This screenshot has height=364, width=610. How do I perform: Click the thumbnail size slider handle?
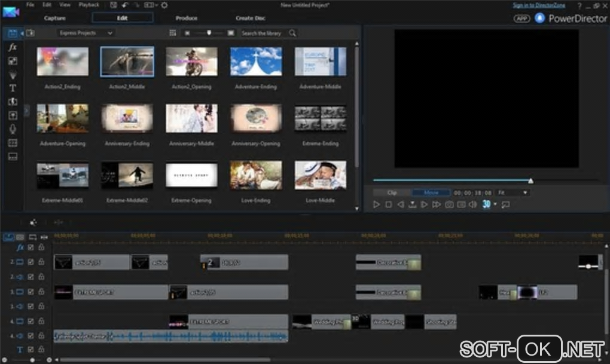209,33
